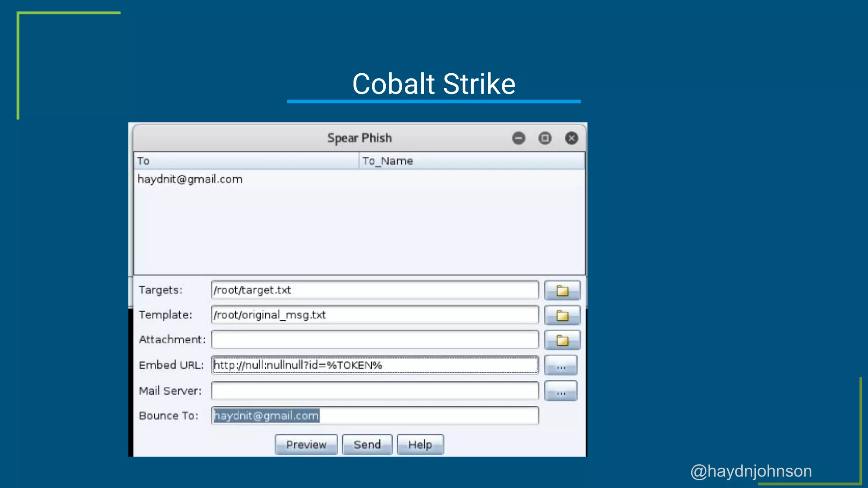Click the empty Mail Server field
The width and height of the screenshot is (868, 488).
(375, 391)
